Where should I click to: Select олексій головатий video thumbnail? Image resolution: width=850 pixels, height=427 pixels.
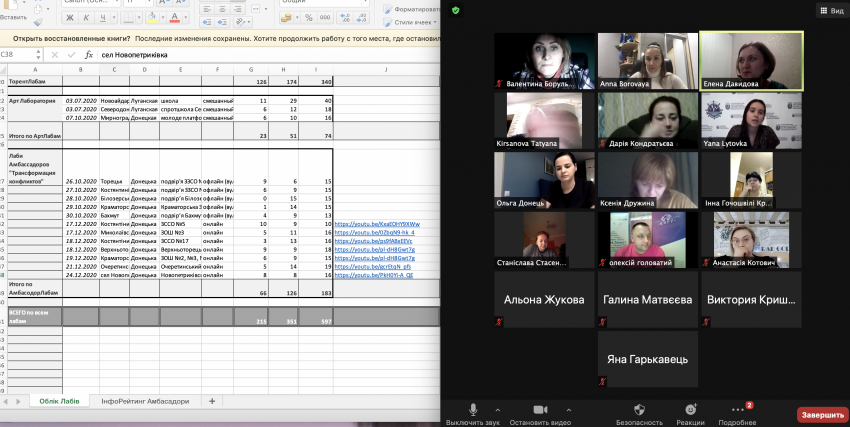[648, 240]
